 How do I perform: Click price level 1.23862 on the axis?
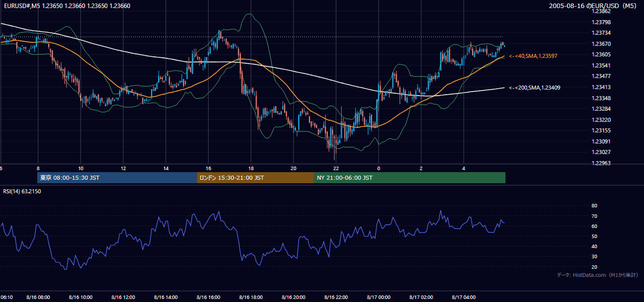[x=601, y=11]
